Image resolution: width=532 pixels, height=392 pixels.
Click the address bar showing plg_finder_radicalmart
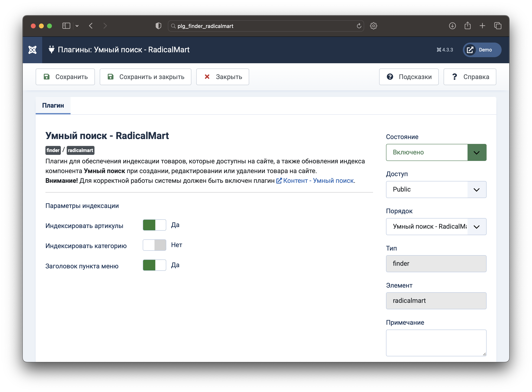click(x=266, y=26)
